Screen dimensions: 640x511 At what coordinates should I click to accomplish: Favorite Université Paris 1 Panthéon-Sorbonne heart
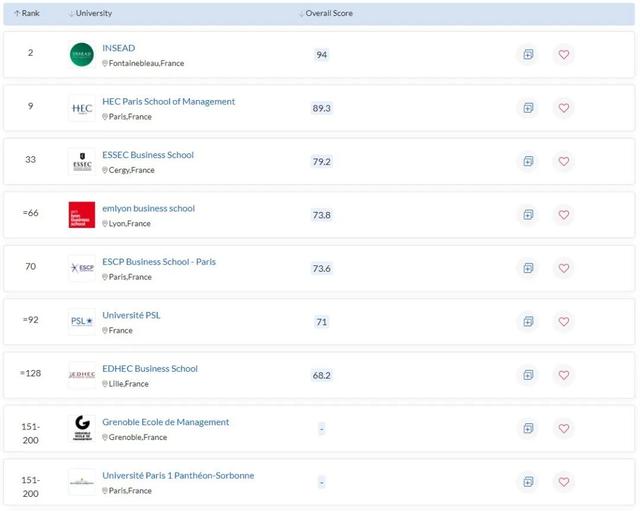(x=564, y=482)
